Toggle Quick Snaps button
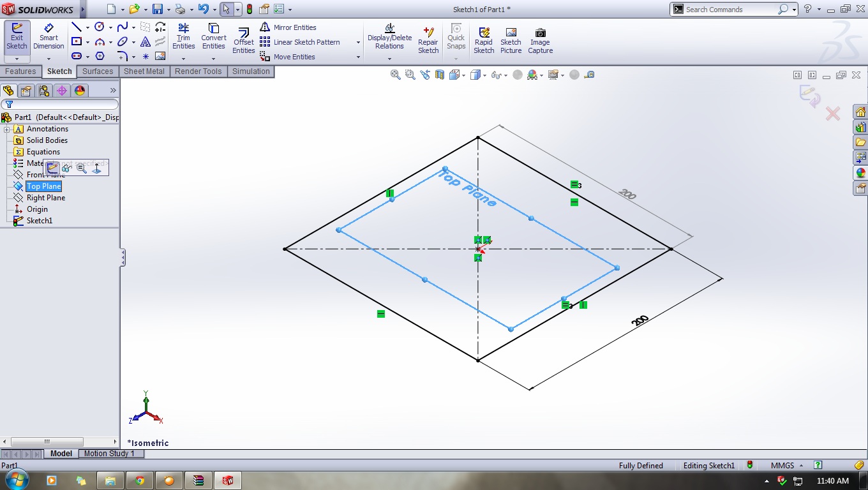This screenshot has width=868, height=490. point(456,37)
